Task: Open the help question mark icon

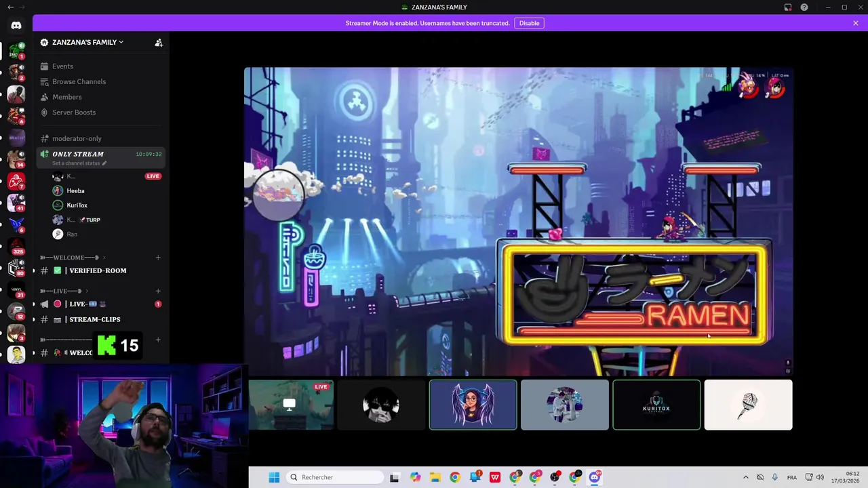Action: point(804,7)
